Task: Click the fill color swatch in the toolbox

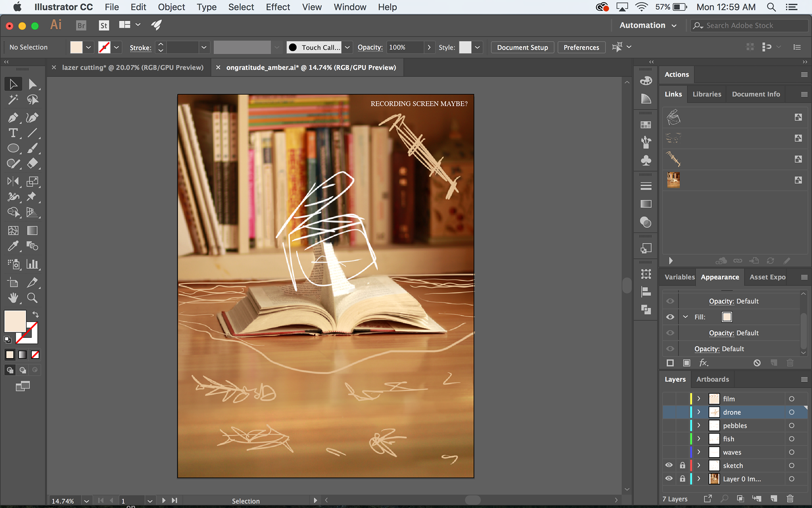Action: (15, 321)
